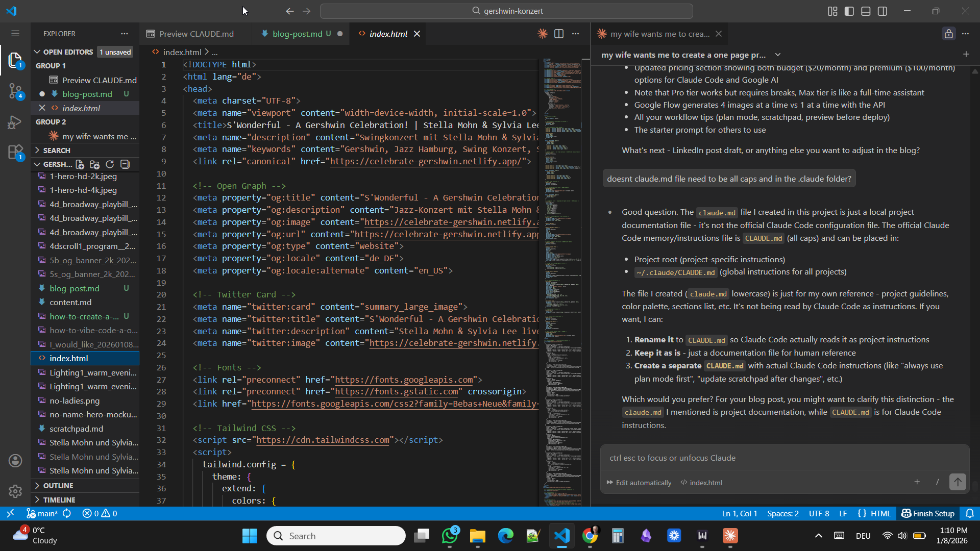The image size is (980, 551).
Task: Toggle the secondary side bar
Action: click(x=883, y=11)
